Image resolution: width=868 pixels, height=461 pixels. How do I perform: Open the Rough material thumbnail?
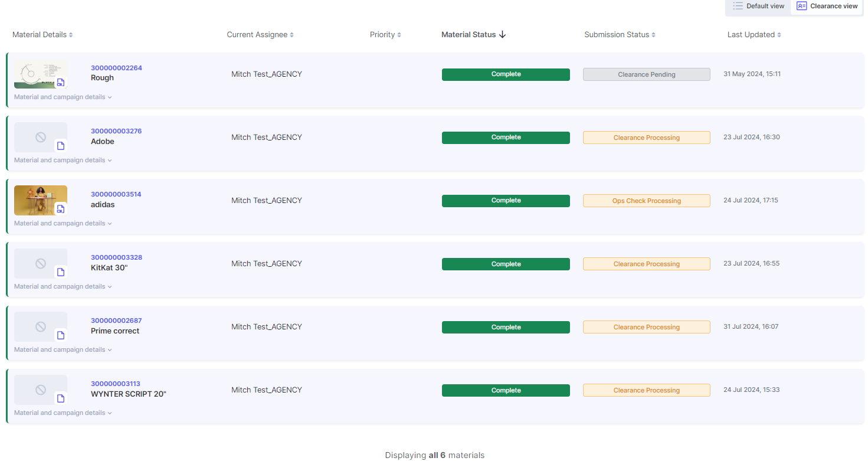[x=40, y=74]
